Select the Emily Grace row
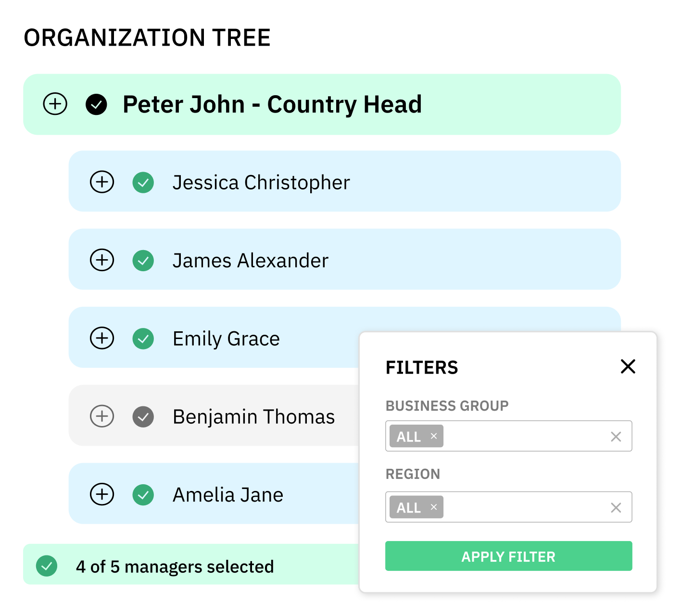The height and width of the screenshot is (616, 681). (226, 339)
